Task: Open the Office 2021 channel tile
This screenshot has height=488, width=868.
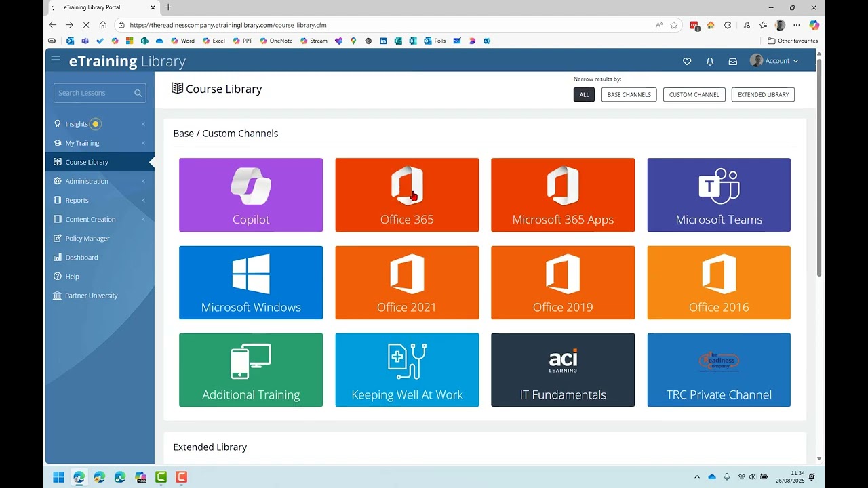Action: (x=407, y=283)
